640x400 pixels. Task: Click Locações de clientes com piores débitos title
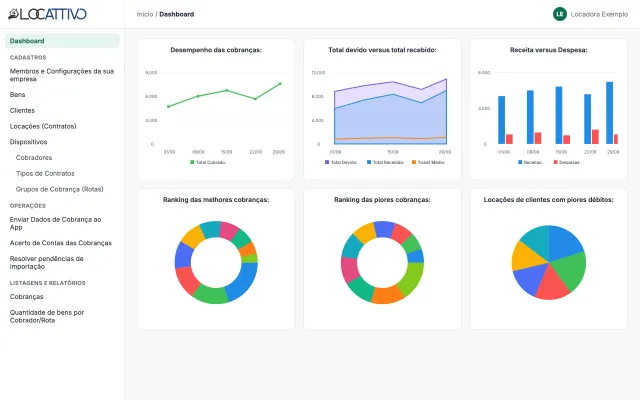(549, 200)
